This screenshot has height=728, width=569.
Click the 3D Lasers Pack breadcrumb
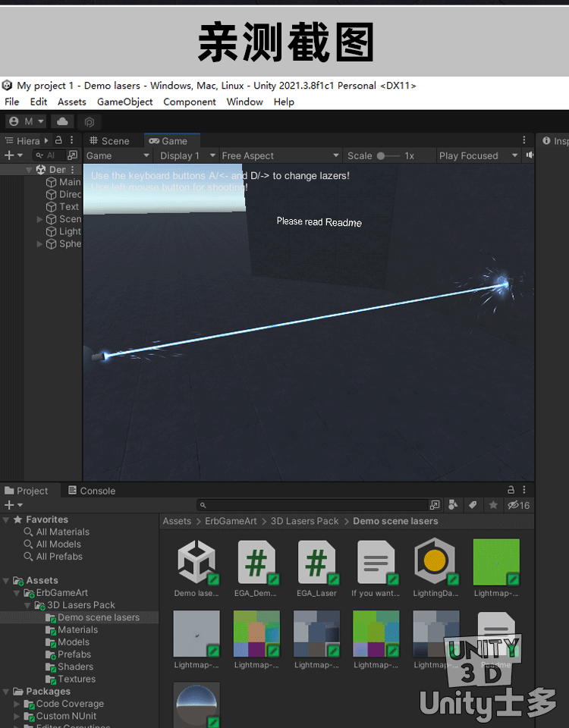click(x=304, y=521)
